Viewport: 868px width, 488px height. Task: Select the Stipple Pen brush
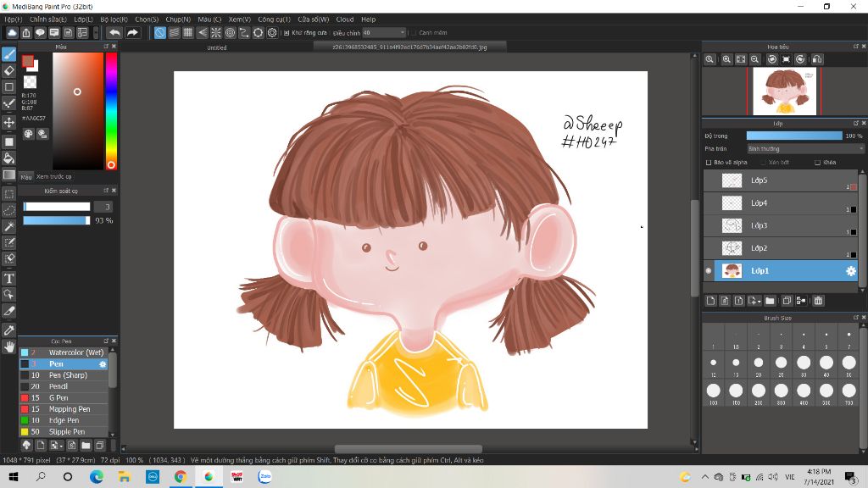(x=64, y=431)
